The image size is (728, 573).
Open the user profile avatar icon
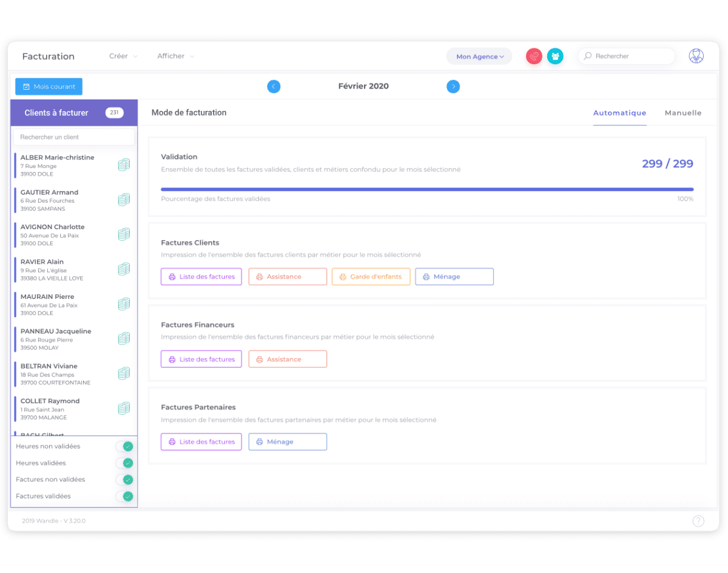696,56
